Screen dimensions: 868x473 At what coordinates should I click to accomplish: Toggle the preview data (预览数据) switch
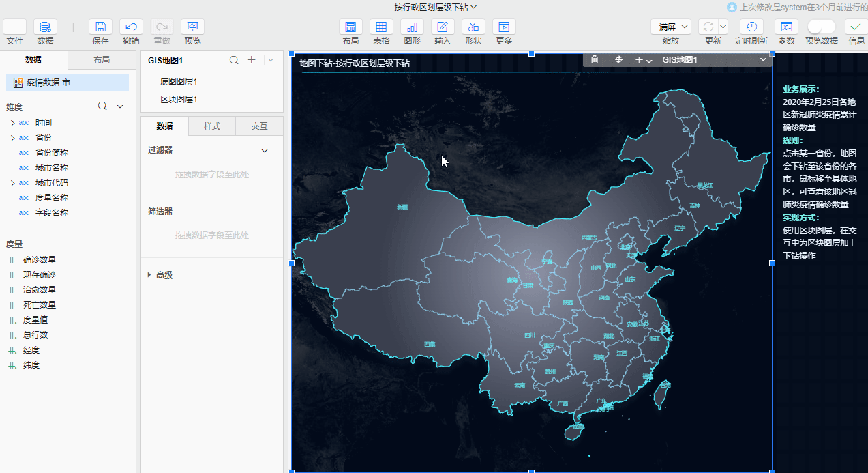point(821,27)
